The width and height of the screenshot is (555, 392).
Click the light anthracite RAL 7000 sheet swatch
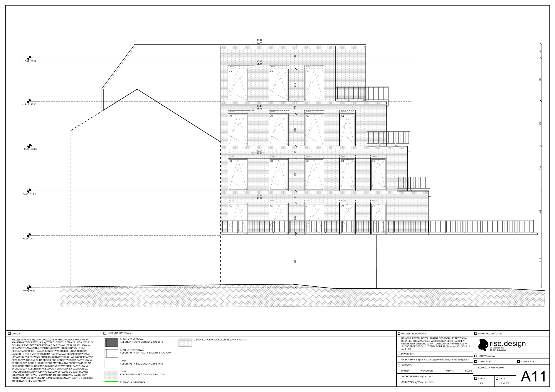[x=111, y=353]
